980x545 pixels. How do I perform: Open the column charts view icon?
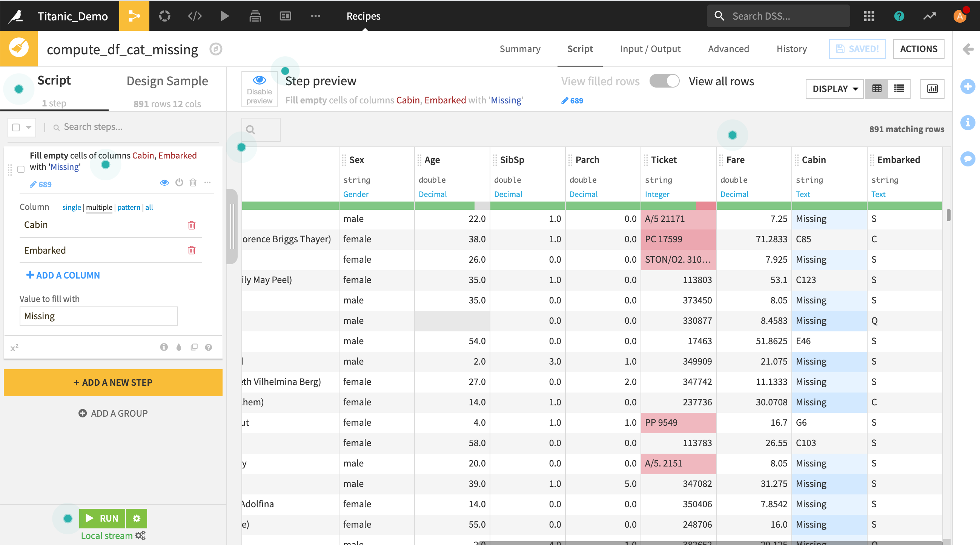click(932, 89)
